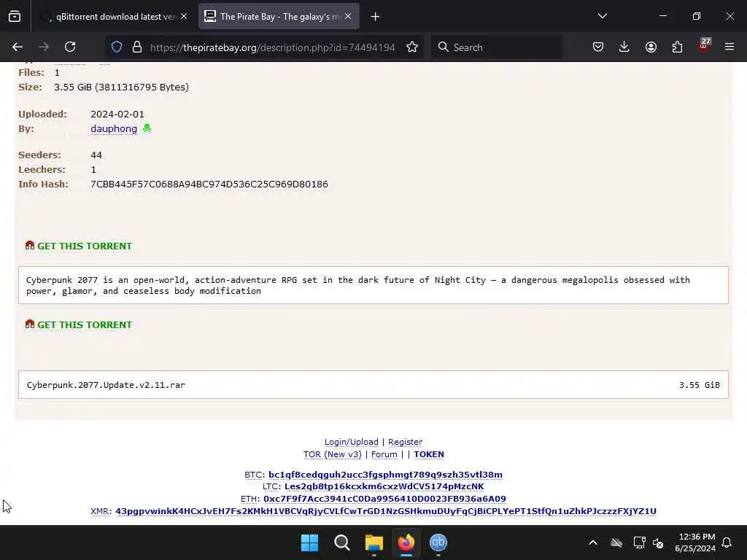
Task: Open the TOKEN link
Action: pos(429,454)
